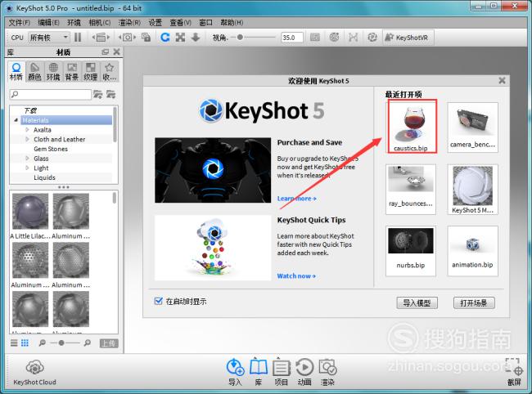Screen dimensions: 532x394
Task: Click the blue reset camera refresh icon
Action: 165,37
